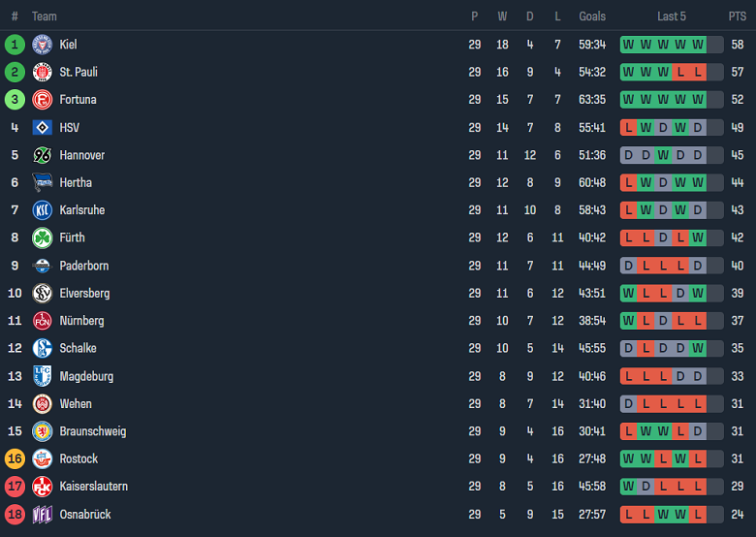Viewport: 756px width, 537px height.
Task: Click the Hannover 96 badge
Action: [42, 155]
